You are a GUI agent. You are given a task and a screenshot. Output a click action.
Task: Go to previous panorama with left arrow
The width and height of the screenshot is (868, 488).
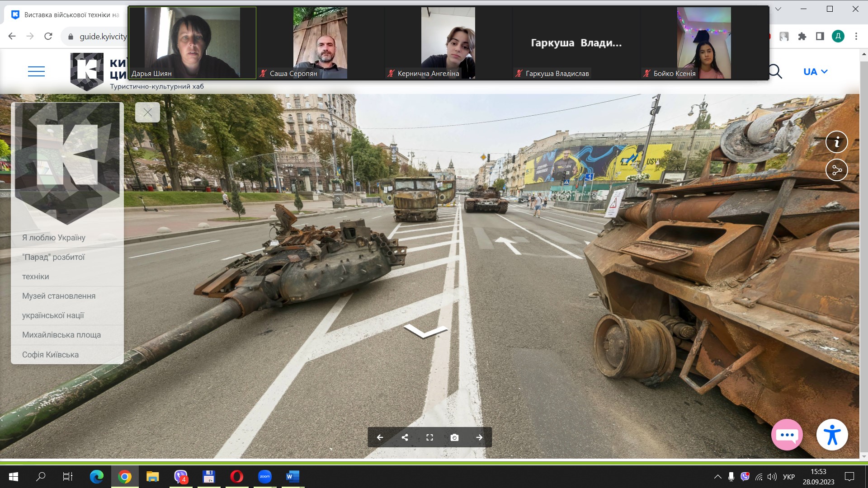click(380, 437)
